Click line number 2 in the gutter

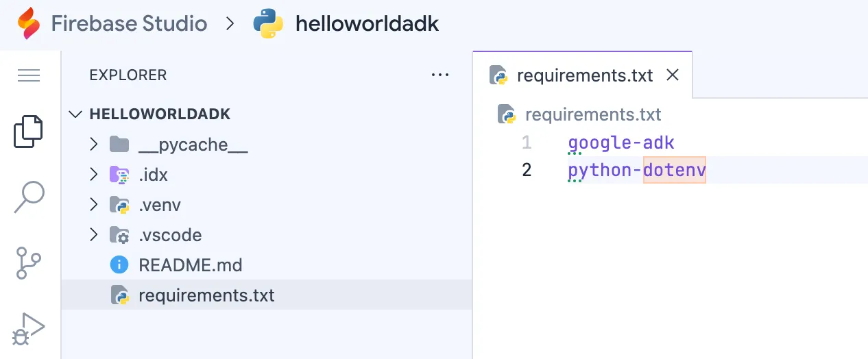pos(527,170)
